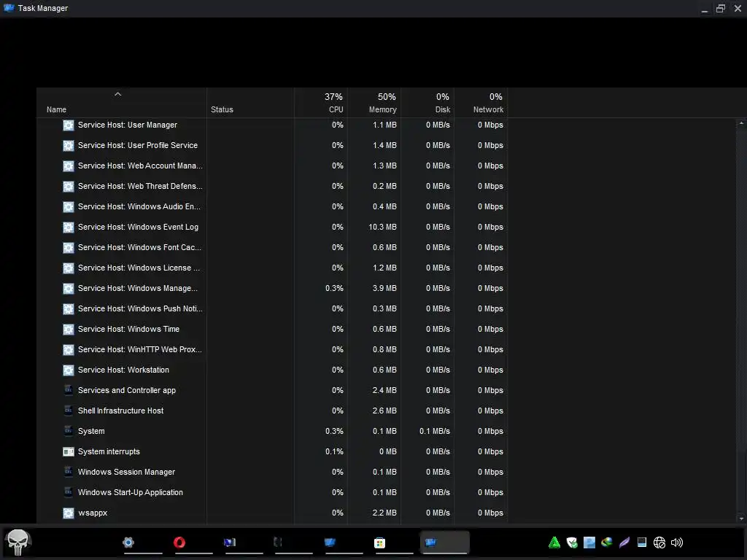Click the Services and Controller app process icon
747x560 pixels.
tap(69, 390)
